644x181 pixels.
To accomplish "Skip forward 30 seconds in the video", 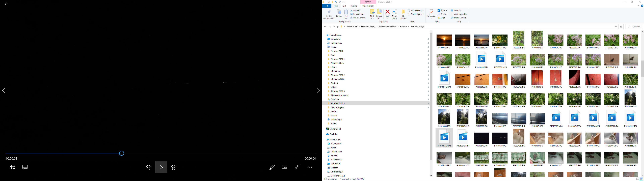I will click(x=174, y=167).
